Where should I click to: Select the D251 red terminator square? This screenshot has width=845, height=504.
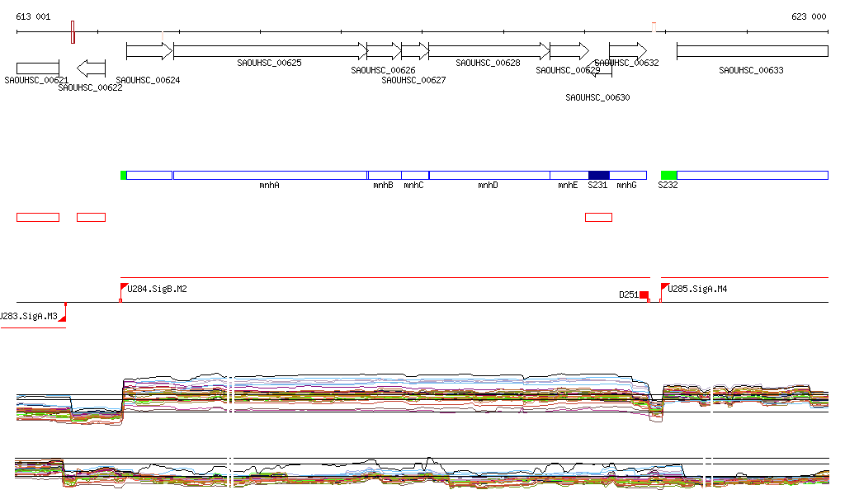point(644,294)
